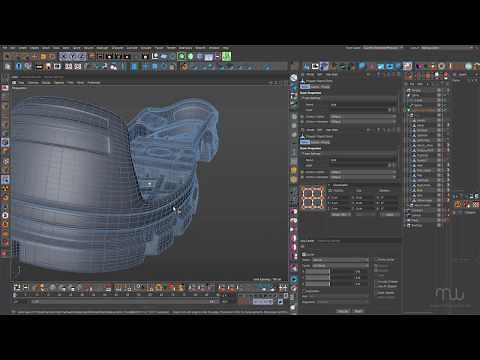Click the yellow square icon in the top toolbar
The height and width of the screenshot is (360, 480).
(x=43, y=56)
